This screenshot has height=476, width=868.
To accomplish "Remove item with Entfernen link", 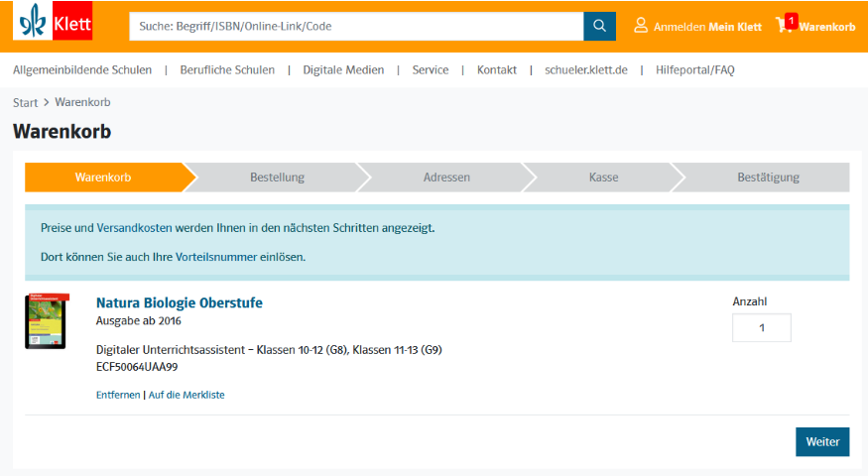I will click(x=118, y=395).
